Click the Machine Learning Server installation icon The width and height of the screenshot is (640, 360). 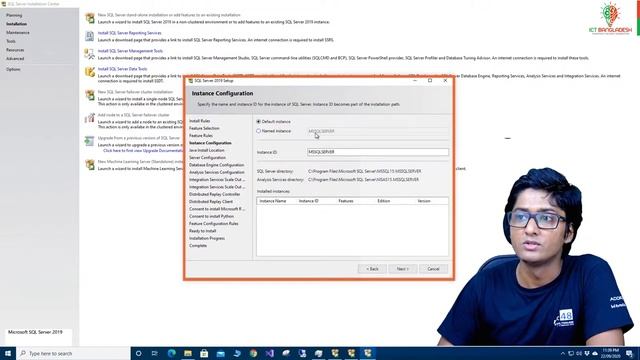point(90,164)
